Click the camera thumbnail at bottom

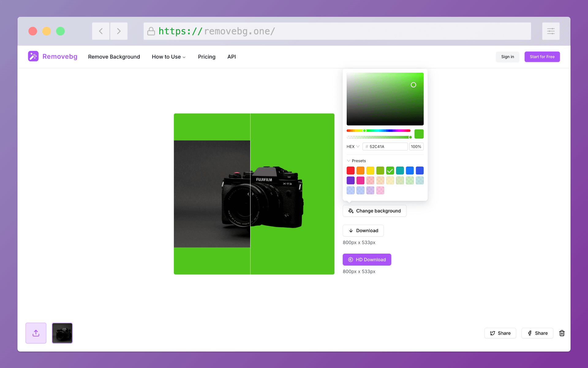pyautogui.click(x=62, y=333)
